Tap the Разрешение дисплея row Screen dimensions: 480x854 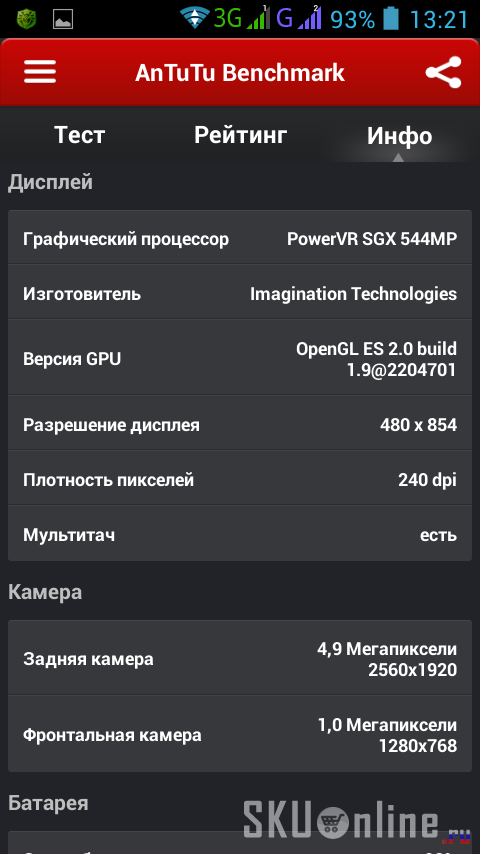(x=240, y=423)
